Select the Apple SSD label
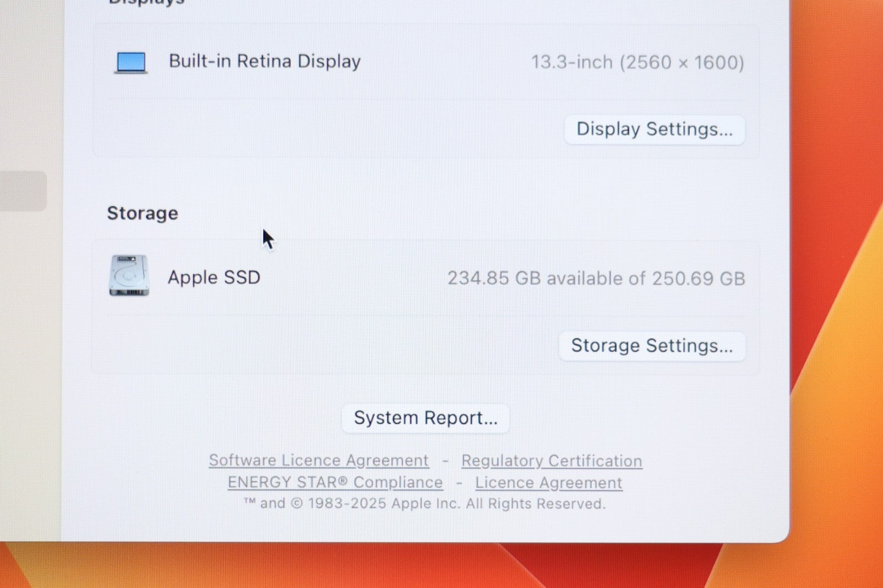 tap(214, 277)
